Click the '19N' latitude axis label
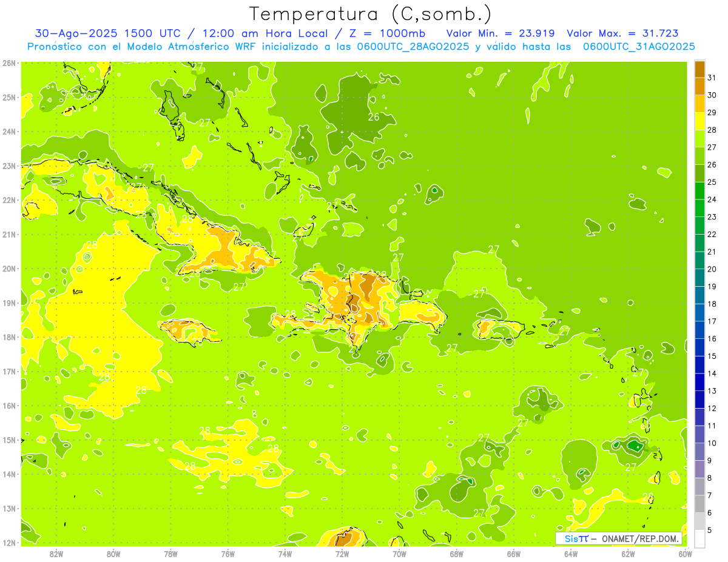This screenshot has height=562, width=728. [9, 303]
